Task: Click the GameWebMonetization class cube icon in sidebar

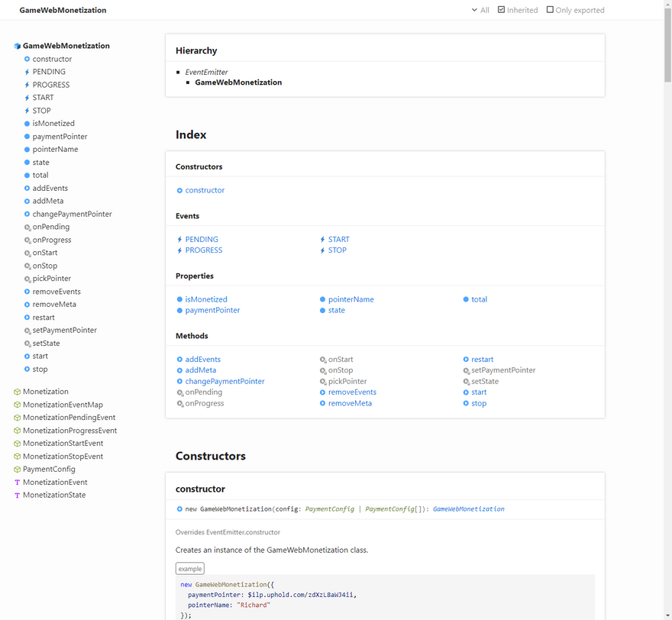Action: point(18,46)
